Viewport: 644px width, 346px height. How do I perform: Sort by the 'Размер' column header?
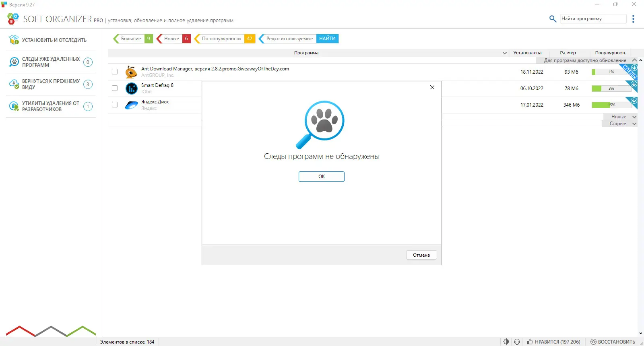point(568,53)
